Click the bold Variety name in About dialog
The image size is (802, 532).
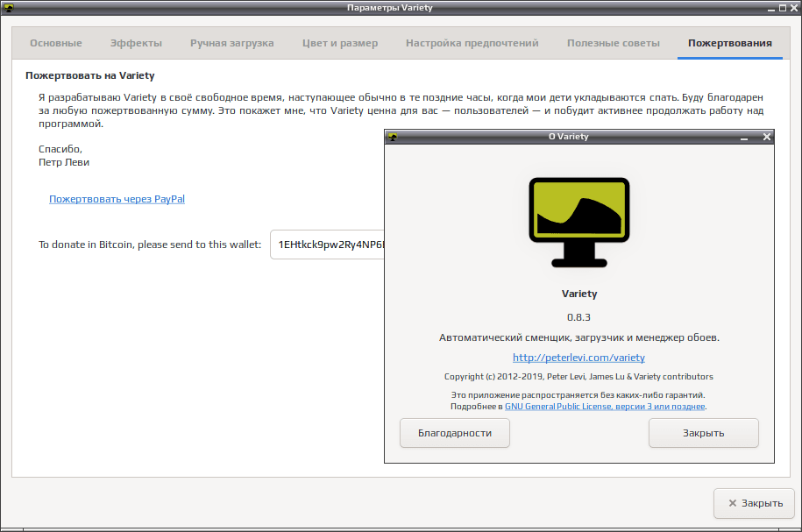point(579,294)
